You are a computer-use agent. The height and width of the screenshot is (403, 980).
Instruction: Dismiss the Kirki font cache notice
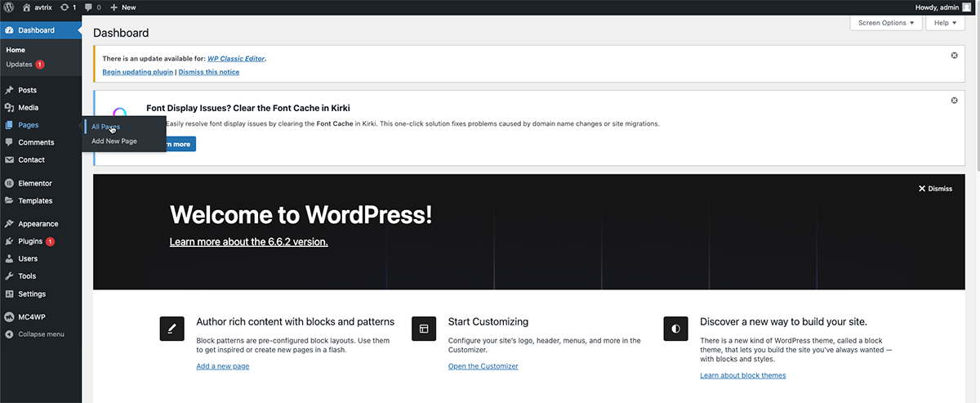tap(954, 101)
